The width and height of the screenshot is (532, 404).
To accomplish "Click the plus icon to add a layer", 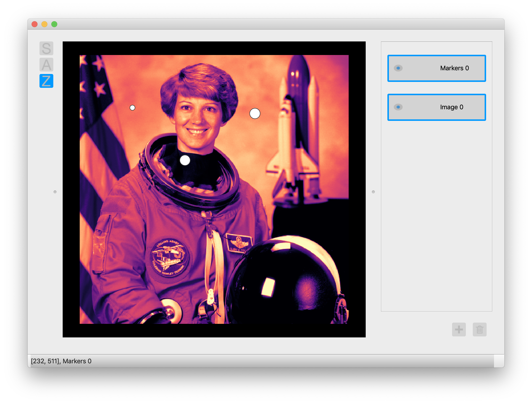I will pos(459,329).
